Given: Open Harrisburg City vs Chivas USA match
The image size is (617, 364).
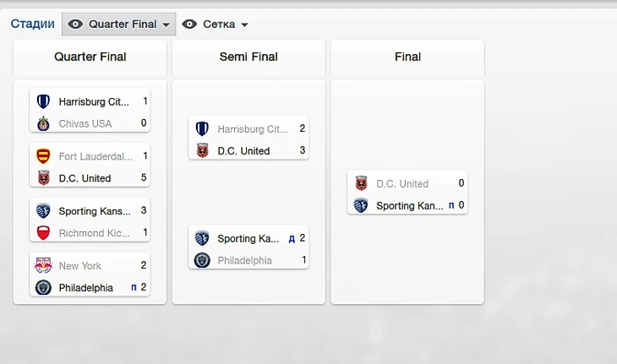Looking at the screenshot, I should (x=90, y=112).
